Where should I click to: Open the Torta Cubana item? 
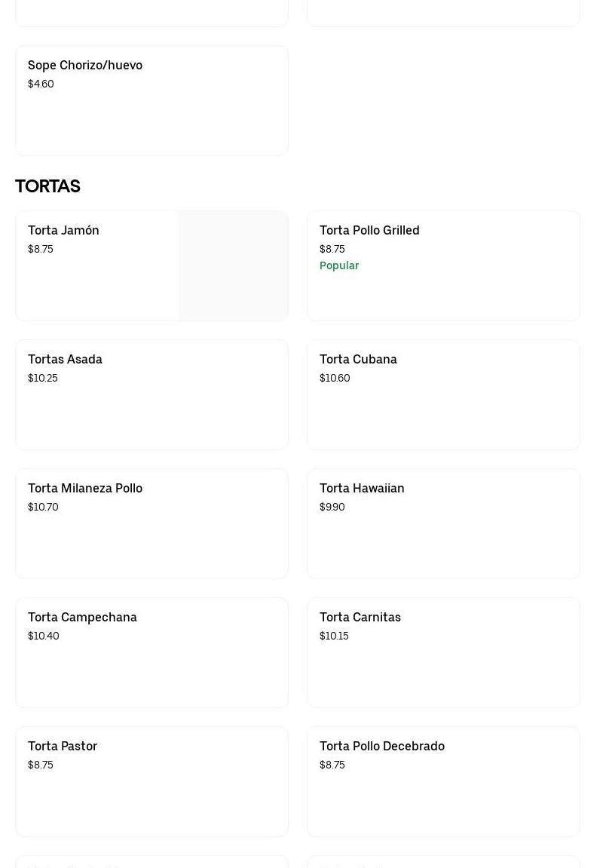443,394
